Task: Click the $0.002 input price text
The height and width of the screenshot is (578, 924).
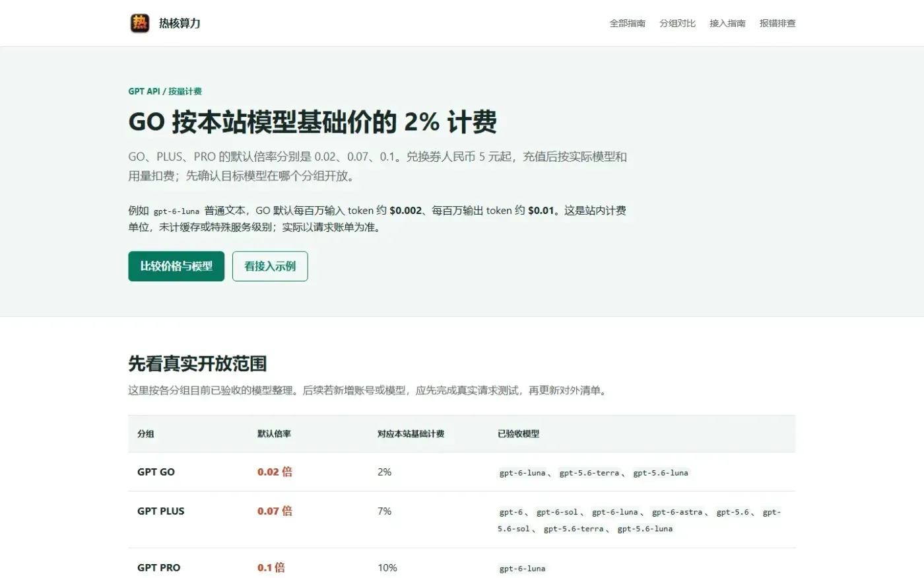Action: click(x=406, y=210)
